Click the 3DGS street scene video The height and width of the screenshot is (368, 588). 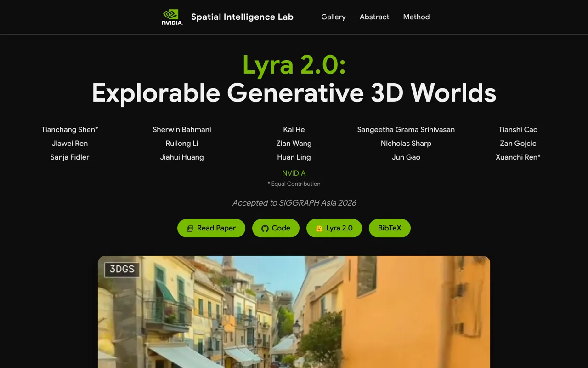pos(294,312)
